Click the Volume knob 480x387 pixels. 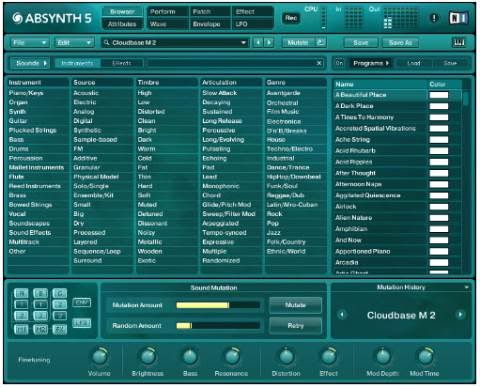click(99, 356)
